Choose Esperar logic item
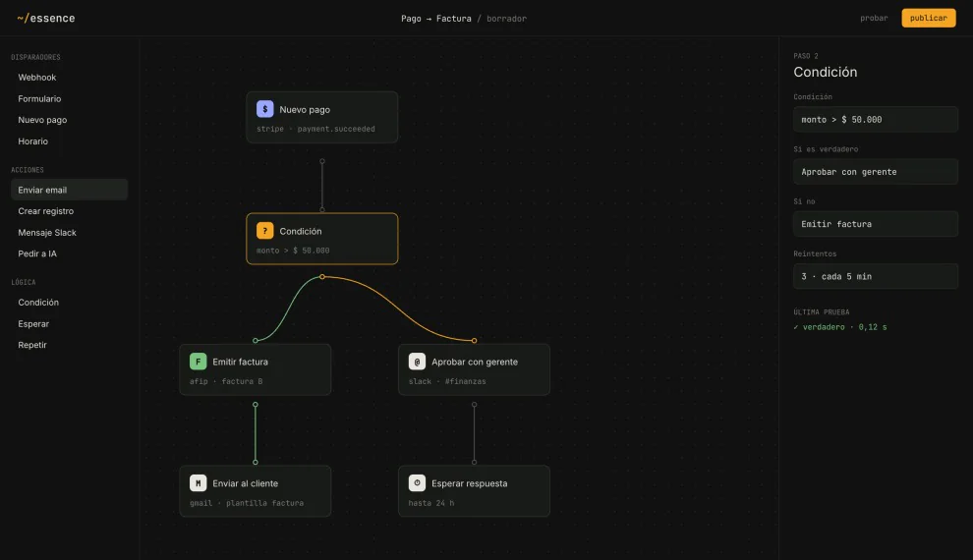The height and width of the screenshot is (560, 973). pos(69,324)
